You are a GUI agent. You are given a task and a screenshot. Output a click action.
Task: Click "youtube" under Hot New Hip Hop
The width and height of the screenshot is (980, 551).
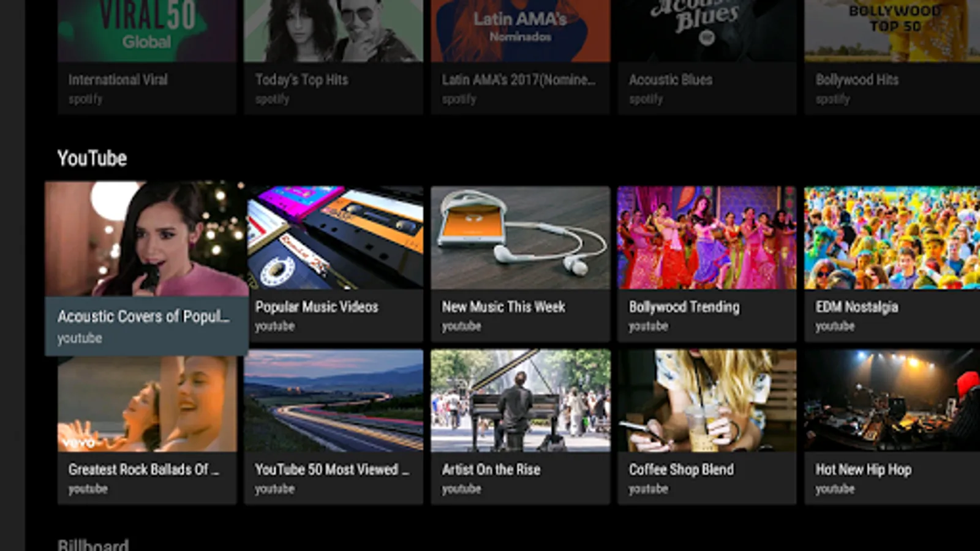click(835, 489)
